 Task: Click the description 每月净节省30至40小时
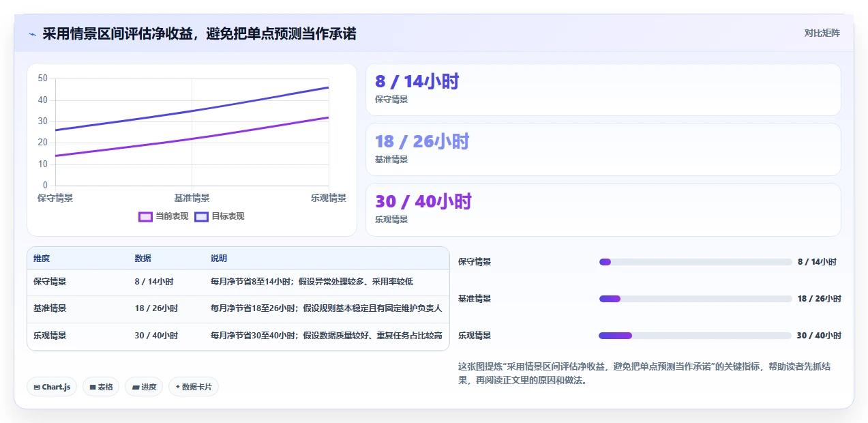click(x=326, y=336)
